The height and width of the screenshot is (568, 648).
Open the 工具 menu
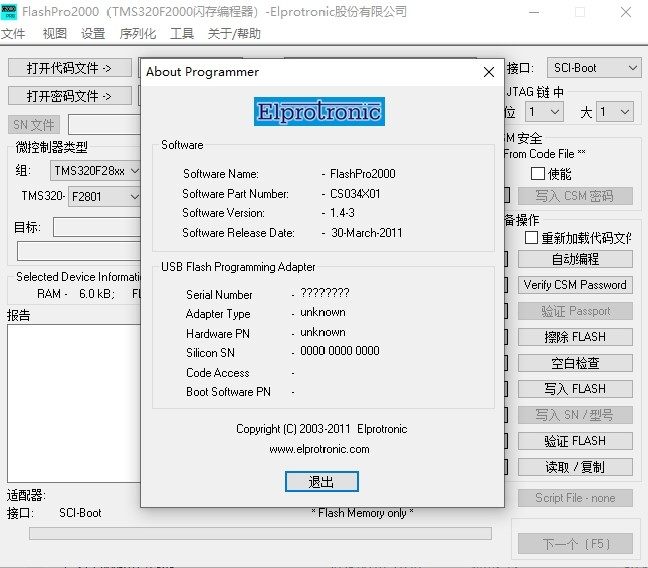point(182,33)
